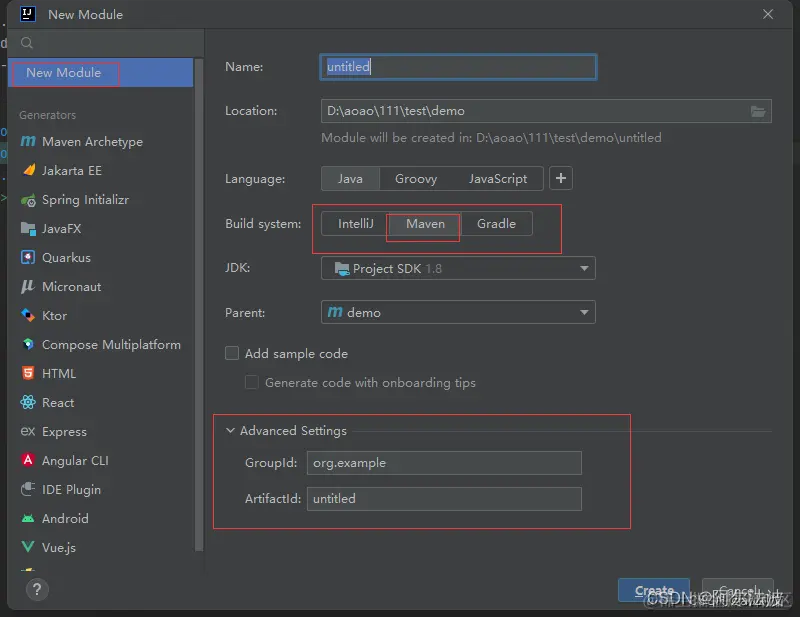The height and width of the screenshot is (617, 800).
Task: Click the Spring Initializr leaf icon
Action: (x=28, y=200)
